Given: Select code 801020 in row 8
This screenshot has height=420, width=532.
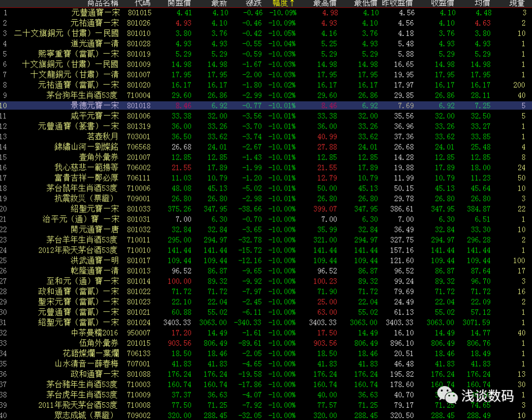Looking at the screenshot, I should (x=139, y=85).
